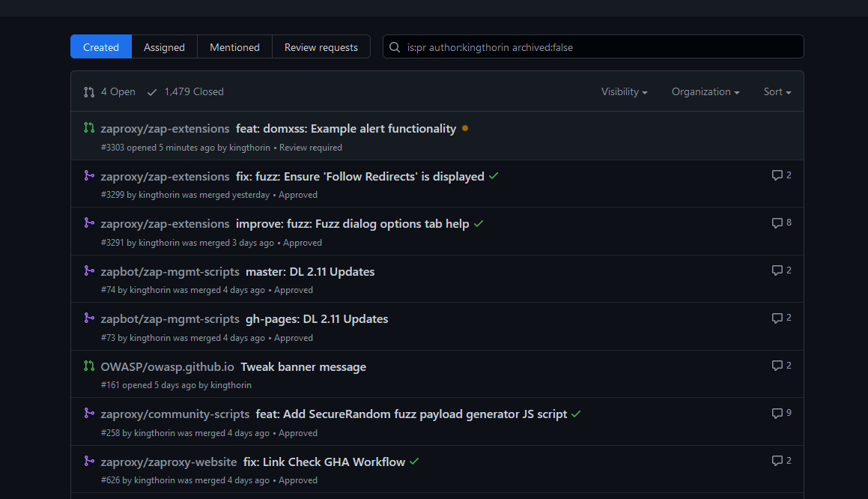Click the '4 Open' filter link
This screenshot has width=868, height=499.
[118, 91]
